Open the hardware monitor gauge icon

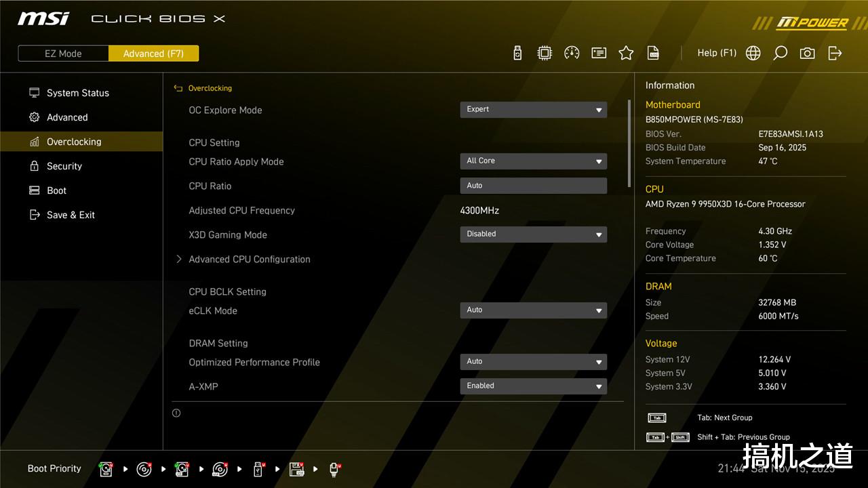(572, 53)
